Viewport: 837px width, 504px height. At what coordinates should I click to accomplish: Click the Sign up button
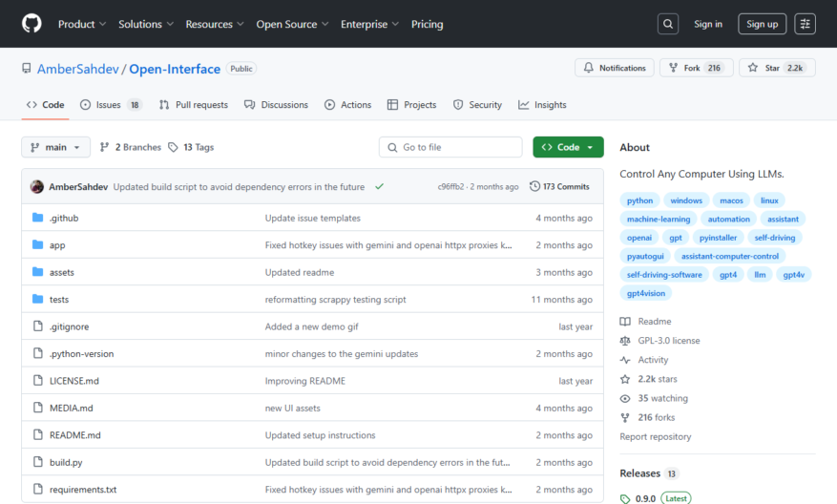[762, 24]
